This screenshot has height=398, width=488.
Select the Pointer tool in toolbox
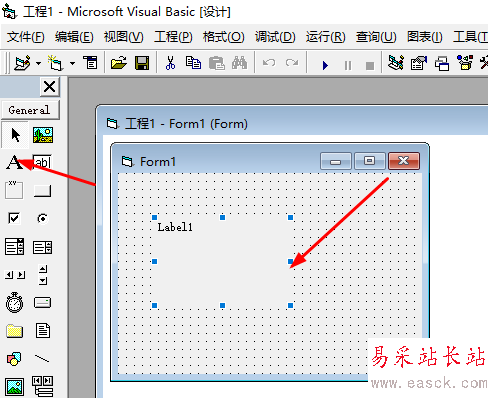tap(15, 135)
